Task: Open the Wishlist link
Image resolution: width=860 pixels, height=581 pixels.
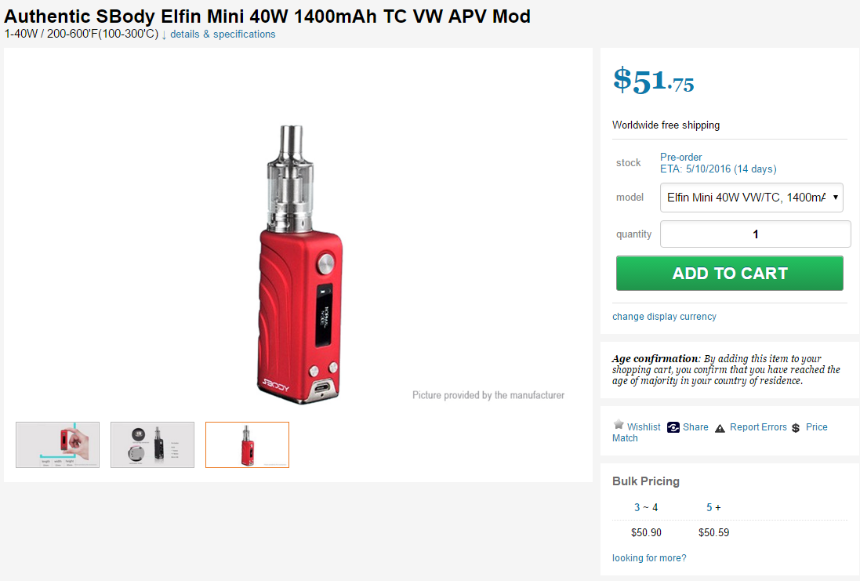Action: 643,427
